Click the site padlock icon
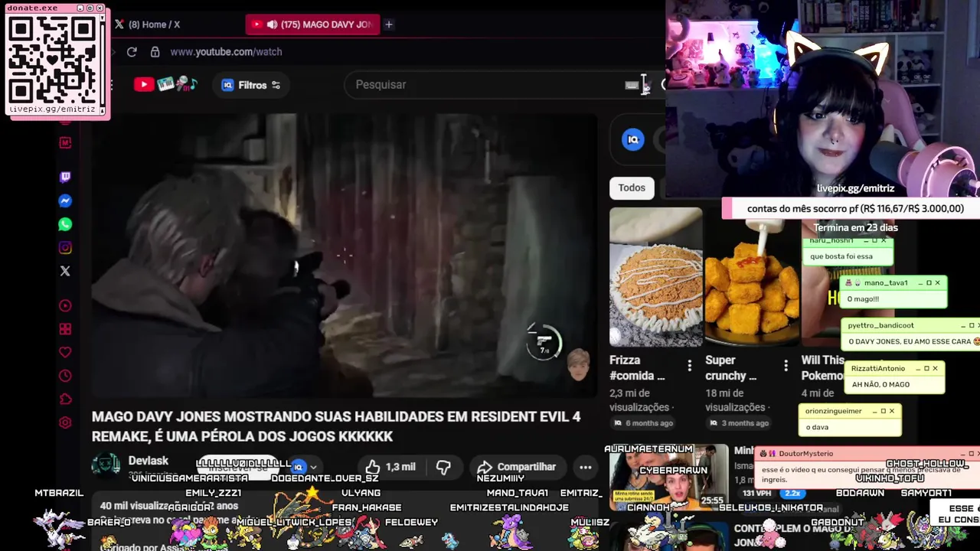This screenshot has height=551, width=980. (155, 52)
